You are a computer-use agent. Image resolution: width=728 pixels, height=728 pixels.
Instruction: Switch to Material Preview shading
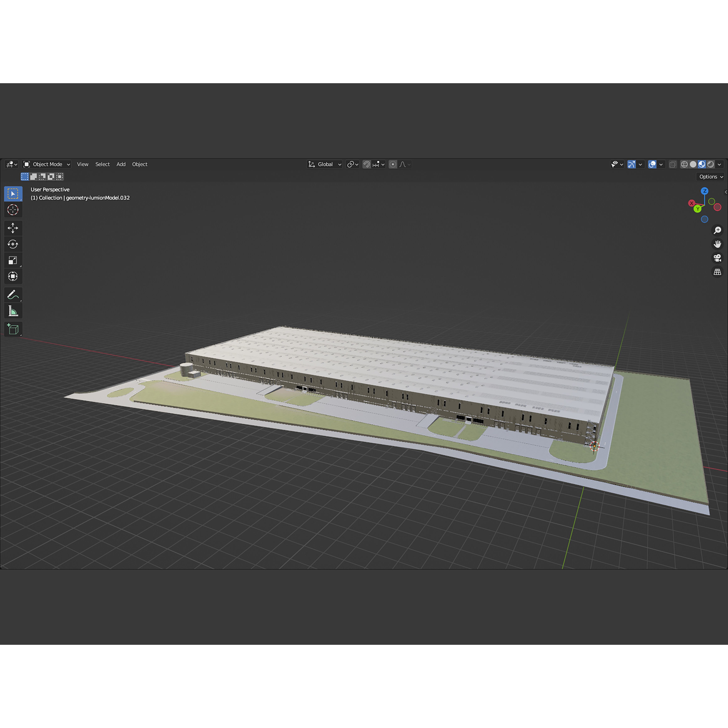coord(702,164)
